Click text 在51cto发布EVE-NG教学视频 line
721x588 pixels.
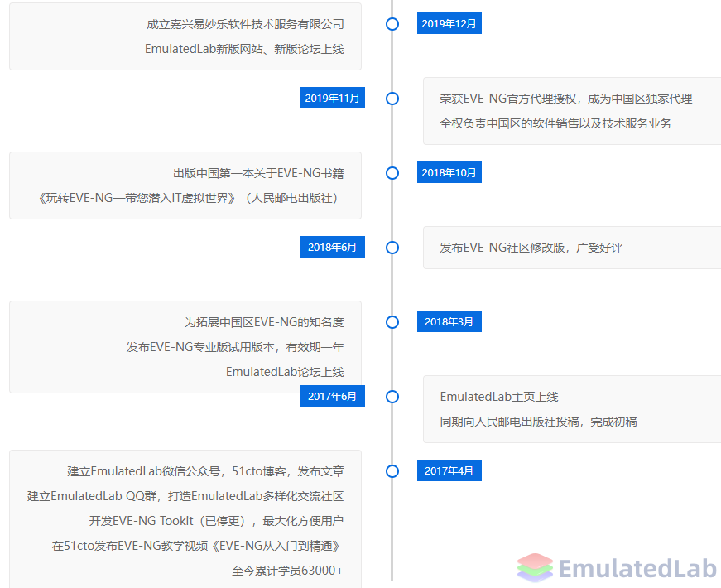198,546
